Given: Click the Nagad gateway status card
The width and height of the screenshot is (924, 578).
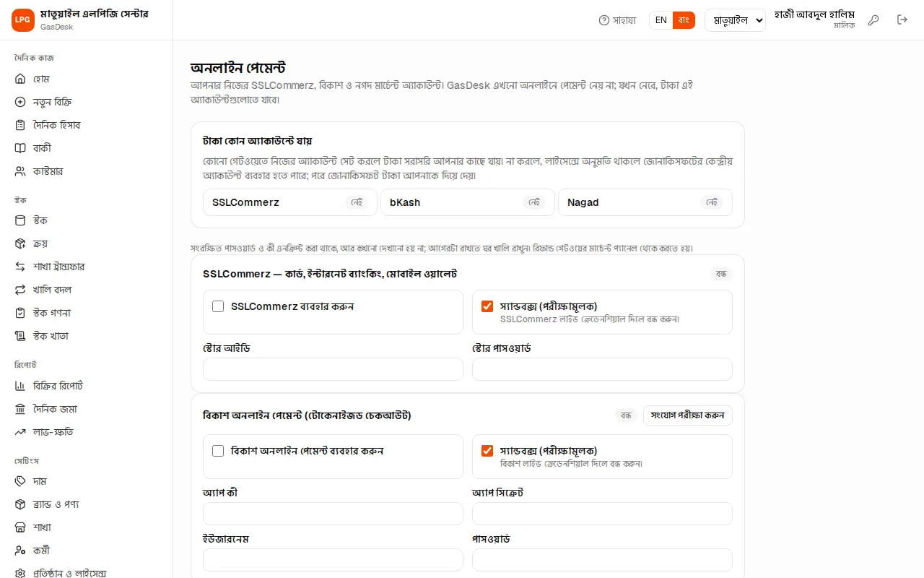Looking at the screenshot, I should [x=645, y=202].
